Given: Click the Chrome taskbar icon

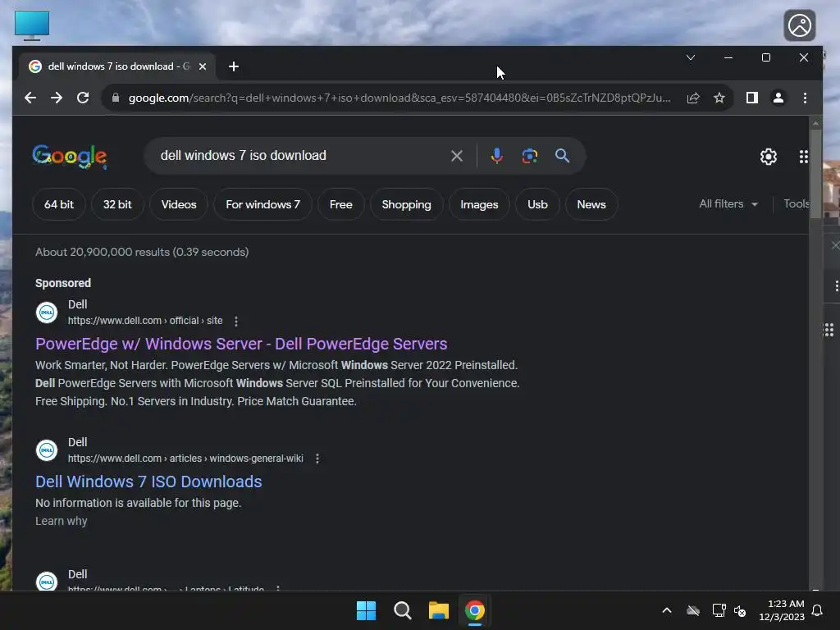Looking at the screenshot, I should coord(475,610).
